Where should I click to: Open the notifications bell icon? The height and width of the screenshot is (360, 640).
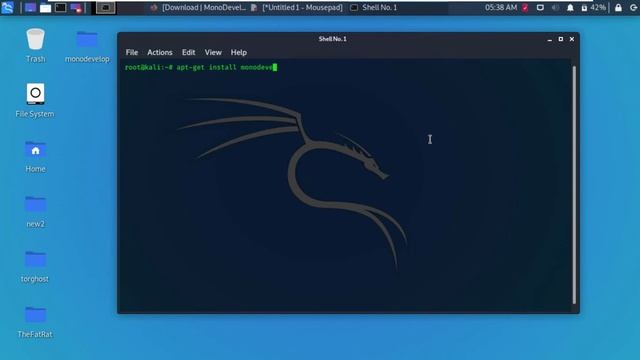pyautogui.click(x=570, y=7)
